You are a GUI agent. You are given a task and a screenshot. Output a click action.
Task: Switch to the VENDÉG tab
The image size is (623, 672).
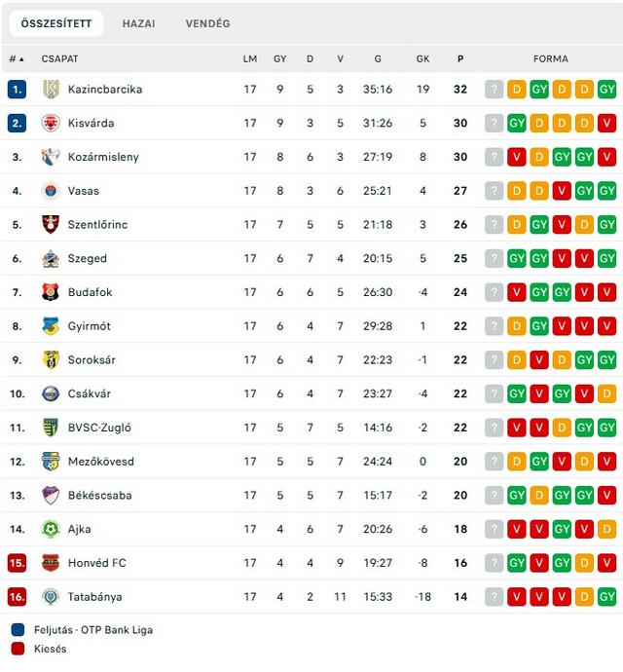pyautogui.click(x=207, y=23)
